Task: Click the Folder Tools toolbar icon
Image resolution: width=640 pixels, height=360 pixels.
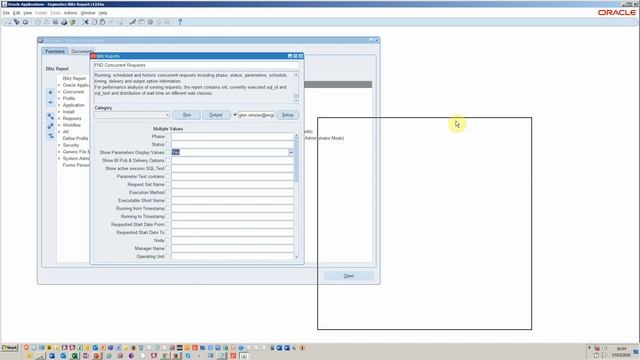Action: [x=167, y=22]
